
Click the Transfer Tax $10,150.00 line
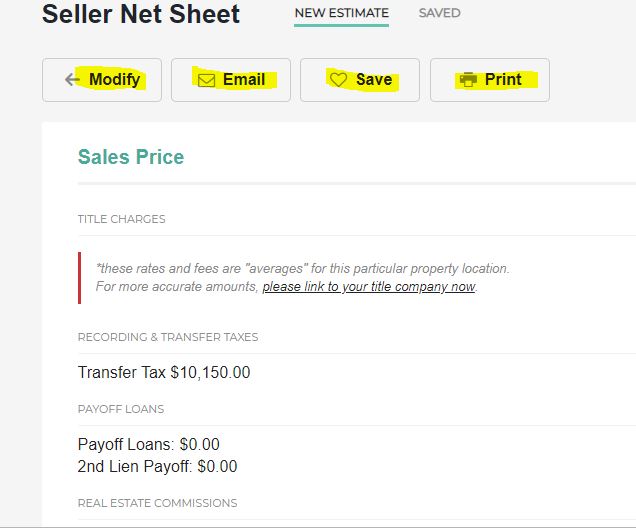point(164,372)
